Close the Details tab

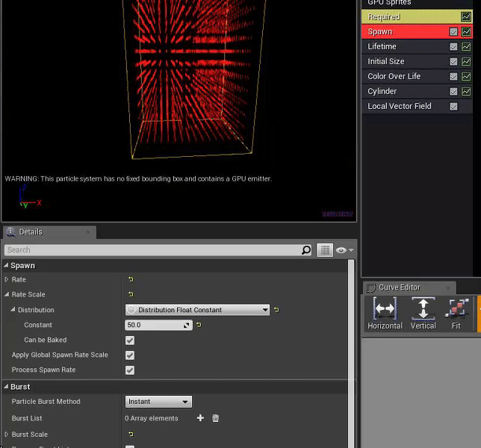[x=88, y=231]
